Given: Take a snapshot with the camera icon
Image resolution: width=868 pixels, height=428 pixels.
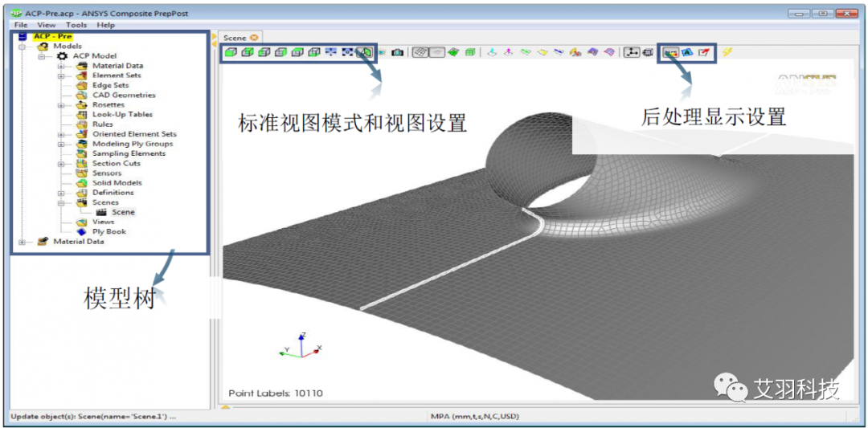Looking at the screenshot, I should 397,52.
